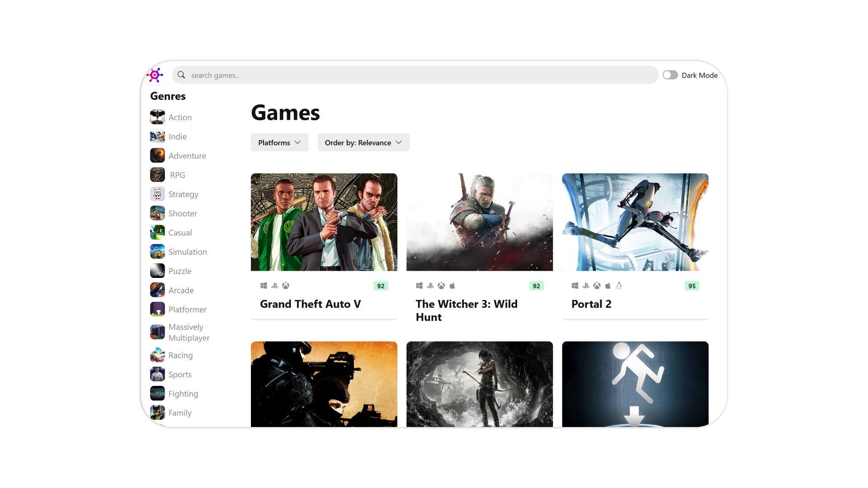This screenshot has height=488, width=868.
Task: Click the site logo in the top corner
Action: [x=155, y=75]
